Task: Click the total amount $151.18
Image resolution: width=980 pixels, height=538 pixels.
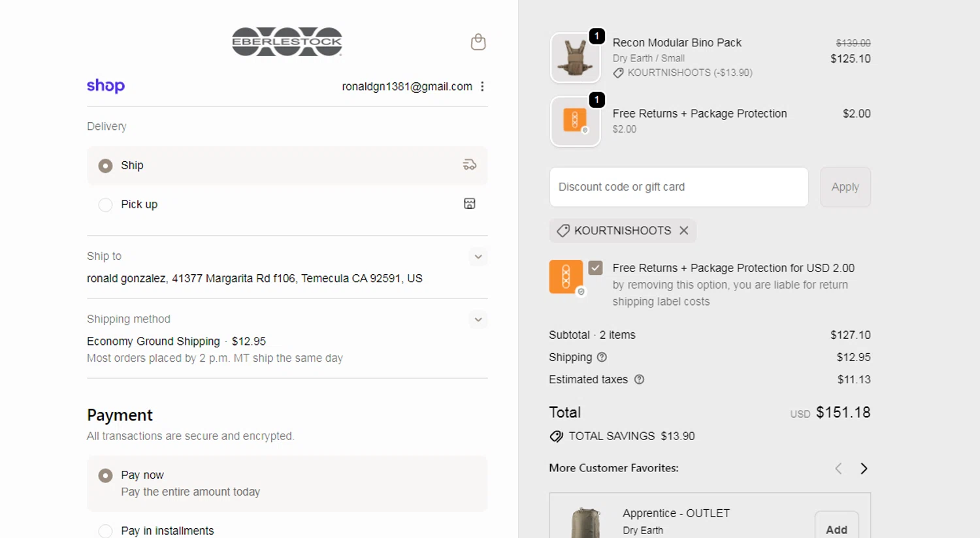Action: click(843, 413)
